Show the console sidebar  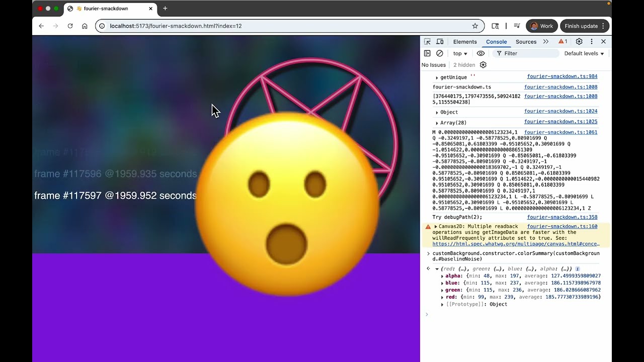click(427, 53)
